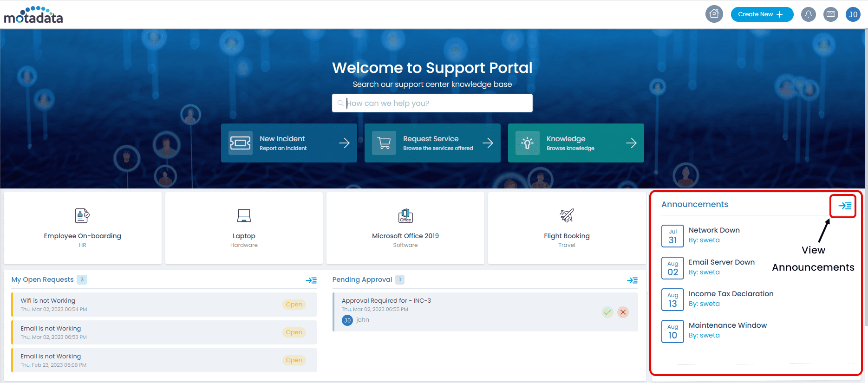
Task: Click the Pending Approval heading
Action: tap(362, 279)
